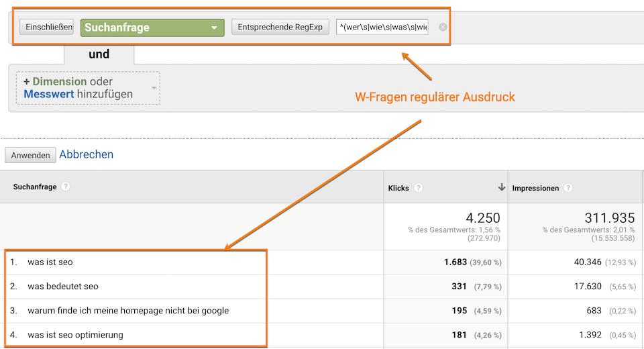
Task: Click the Abbrechen link
Action: click(x=87, y=154)
